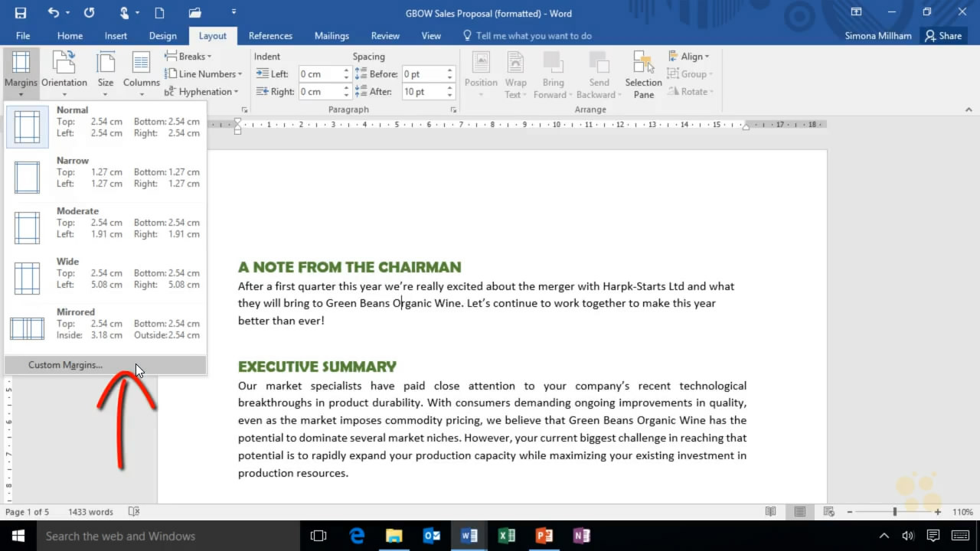Switch to the Insert tab

point(116,35)
